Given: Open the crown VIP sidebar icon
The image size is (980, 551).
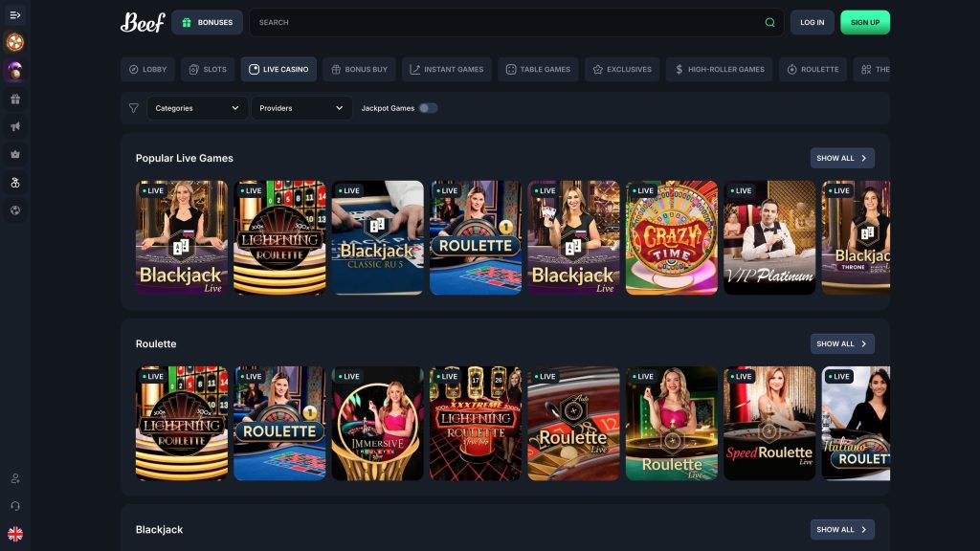Looking at the screenshot, I should pyautogui.click(x=15, y=154).
